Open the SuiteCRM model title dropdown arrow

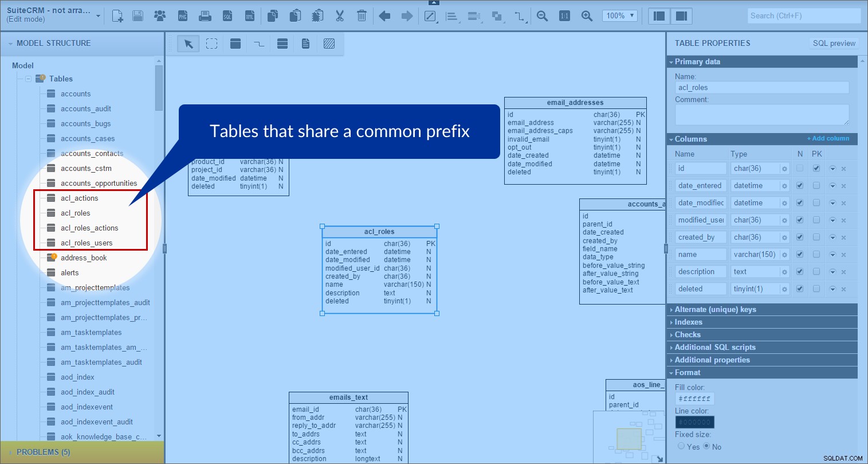coord(98,16)
